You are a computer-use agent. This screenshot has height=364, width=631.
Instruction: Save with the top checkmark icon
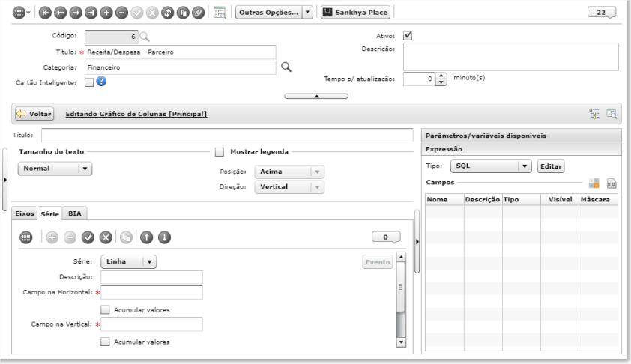point(137,13)
